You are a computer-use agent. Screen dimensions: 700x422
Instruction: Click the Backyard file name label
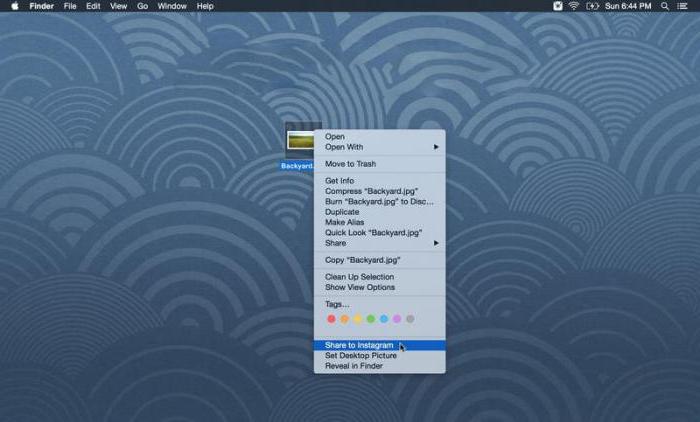[297, 166]
